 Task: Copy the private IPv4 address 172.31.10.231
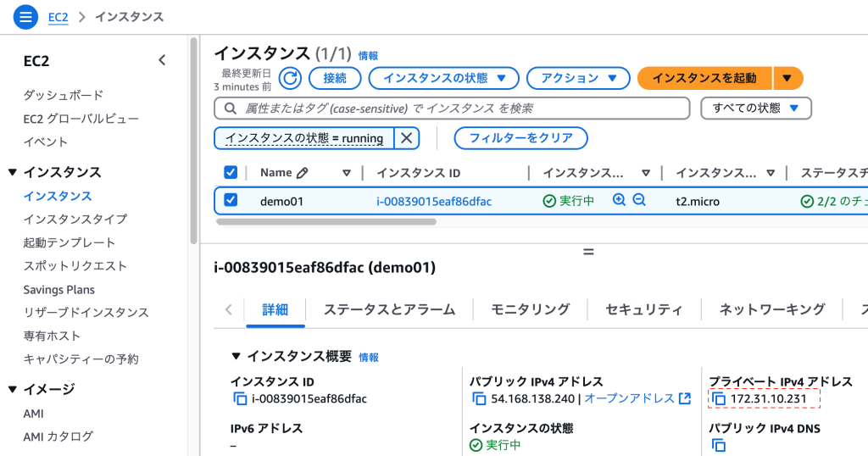[x=719, y=399]
